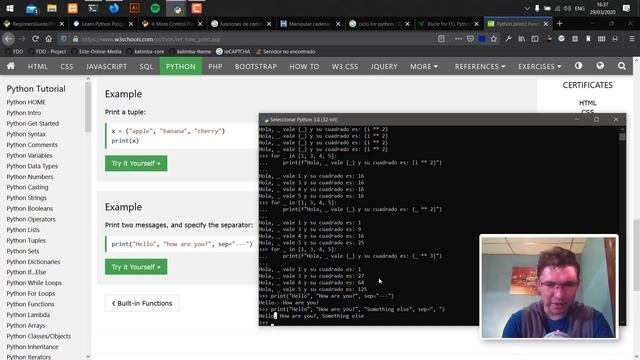Viewport: 640px width, 360px height.
Task: Click the W3Schools home icon
Action: coord(11,66)
